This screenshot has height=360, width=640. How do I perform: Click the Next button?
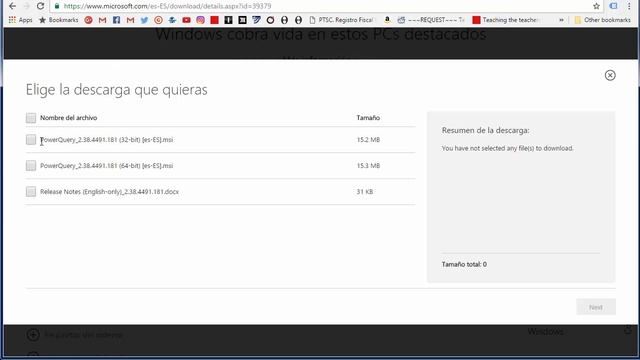coord(596,307)
